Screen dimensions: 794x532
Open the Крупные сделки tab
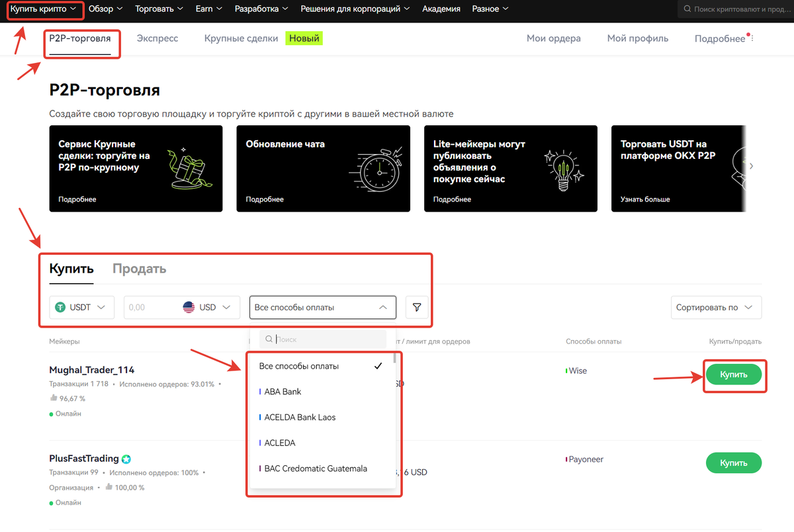242,38
